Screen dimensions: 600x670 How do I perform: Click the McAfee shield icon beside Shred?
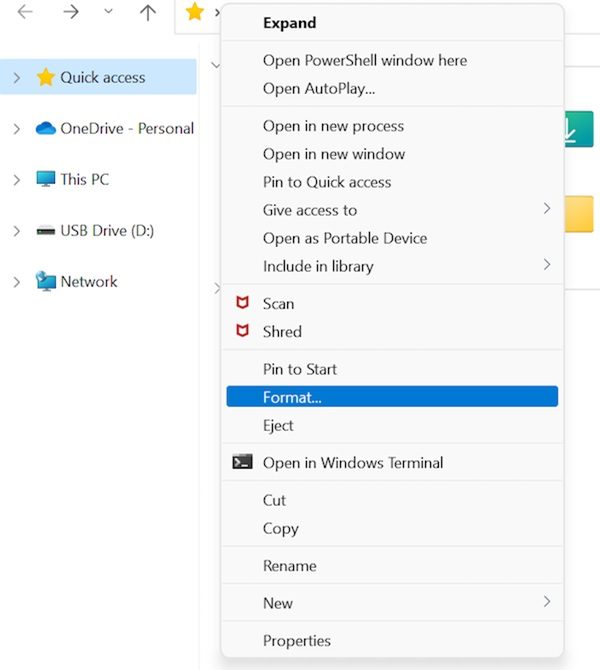click(241, 331)
